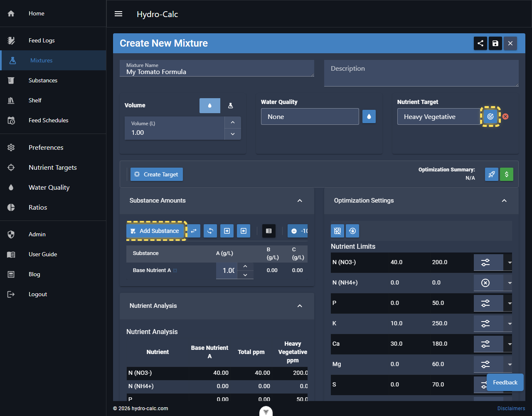Collapse the Nutrient Analysis panel

point(300,306)
